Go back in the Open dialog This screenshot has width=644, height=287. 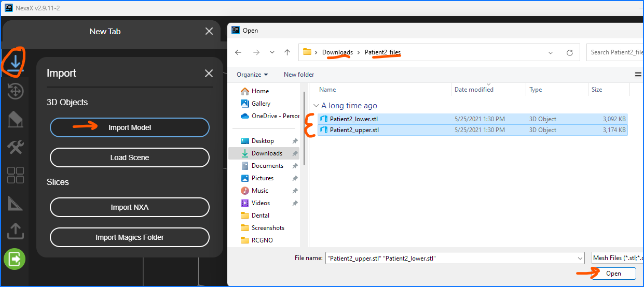click(x=238, y=52)
